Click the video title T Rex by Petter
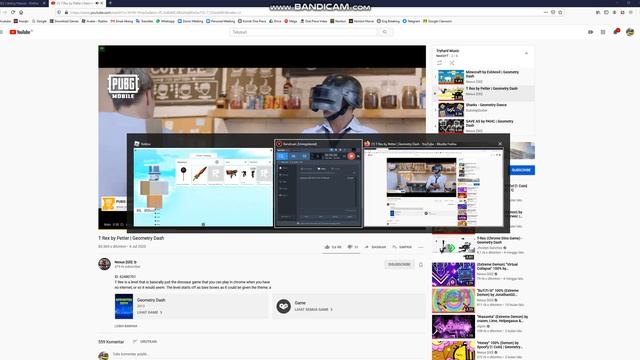The height and width of the screenshot is (360, 640). 131,238
